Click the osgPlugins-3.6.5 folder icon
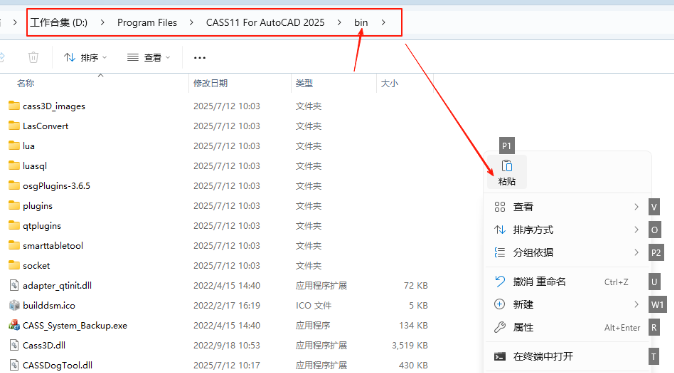This screenshot has width=674, height=373. (x=14, y=186)
